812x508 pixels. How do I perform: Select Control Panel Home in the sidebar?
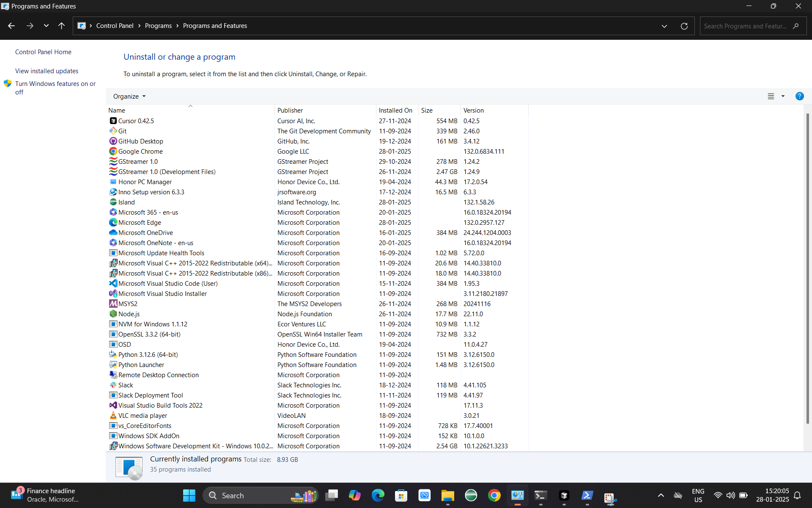point(43,52)
